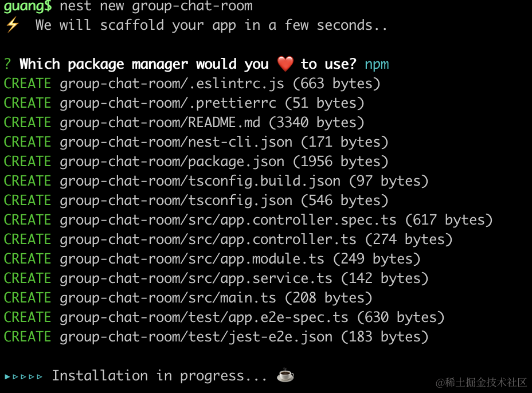Image resolution: width=532 pixels, height=393 pixels.
Task: Click the progress arrows before Installation
Action: point(24,376)
